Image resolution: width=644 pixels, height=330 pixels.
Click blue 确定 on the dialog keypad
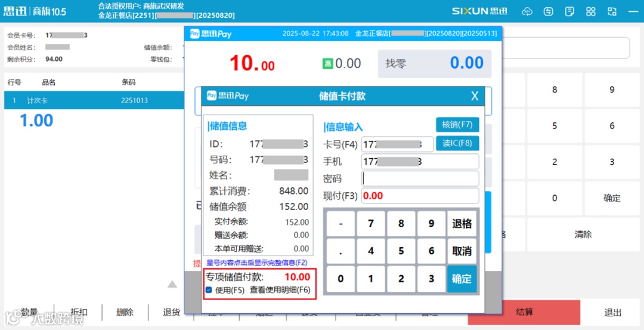[x=462, y=279]
